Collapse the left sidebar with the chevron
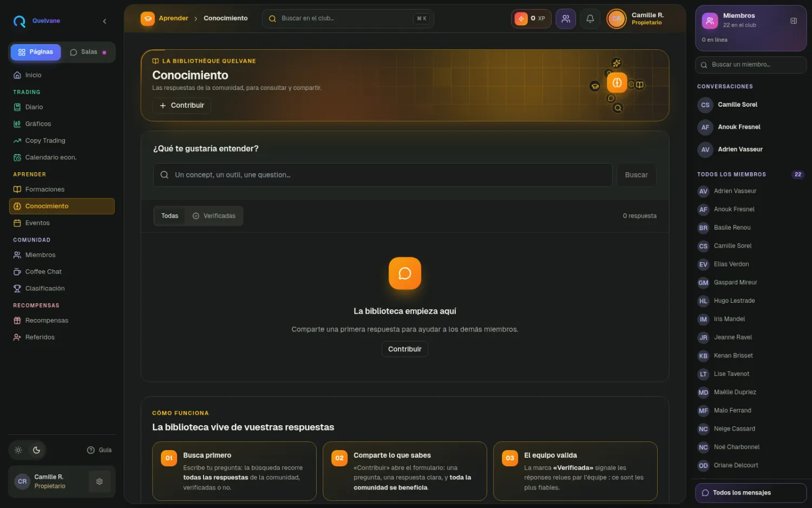 point(104,21)
